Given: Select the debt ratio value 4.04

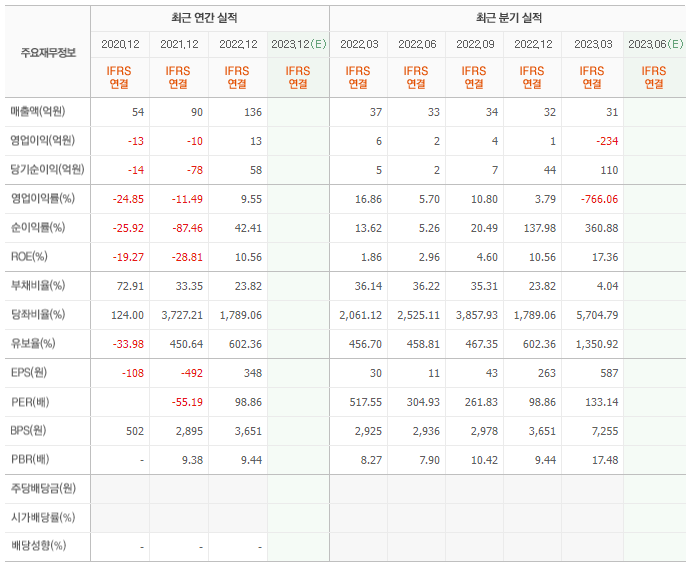Looking at the screenshot, I should point(608,287).
